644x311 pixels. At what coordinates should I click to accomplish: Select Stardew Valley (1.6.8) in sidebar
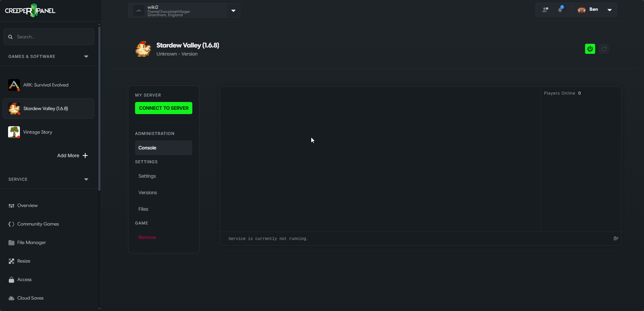[49, 108]
